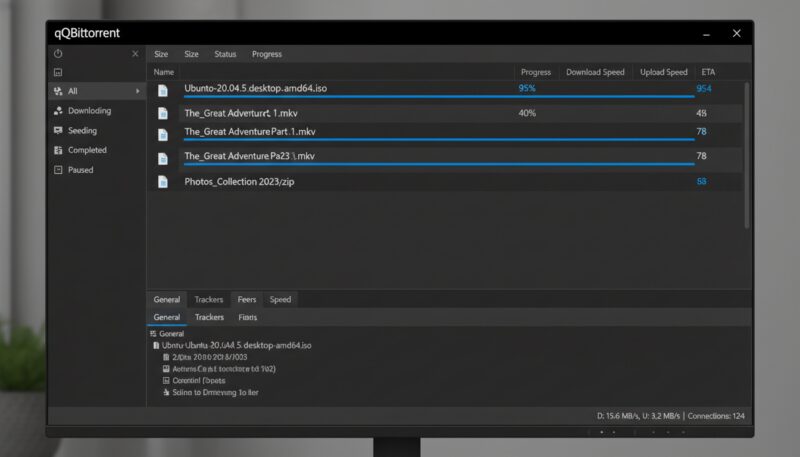
Task: Click the icon beside the Aotnms row
Action: click(166, 369)
